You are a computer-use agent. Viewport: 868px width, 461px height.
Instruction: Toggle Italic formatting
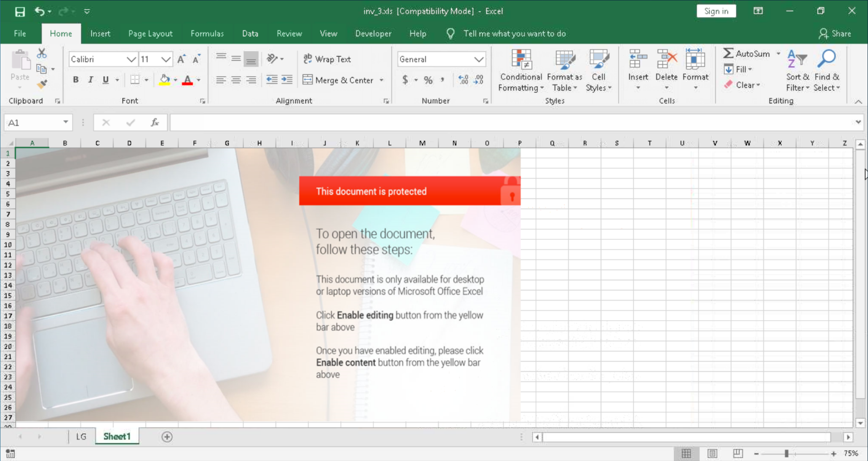(x=90, y=80)
